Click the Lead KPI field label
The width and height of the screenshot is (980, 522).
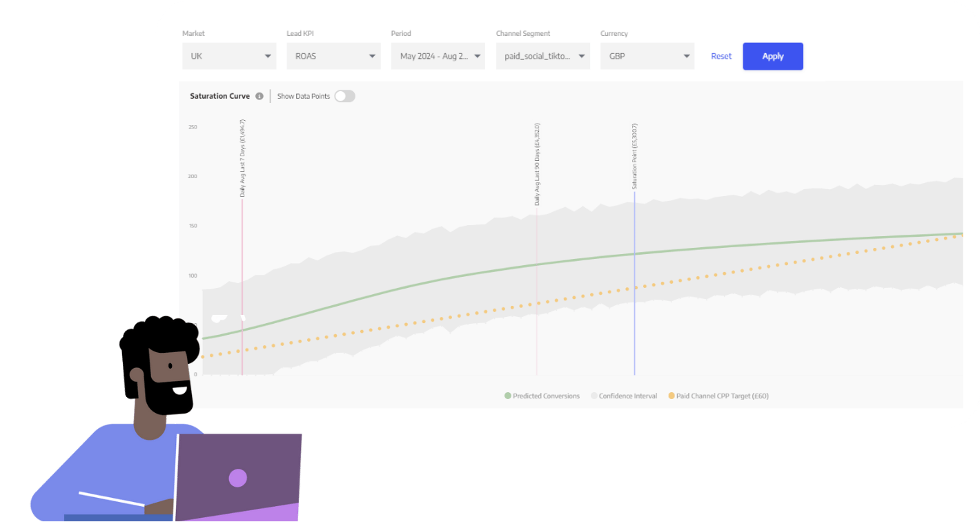click(x=301, y=33)
